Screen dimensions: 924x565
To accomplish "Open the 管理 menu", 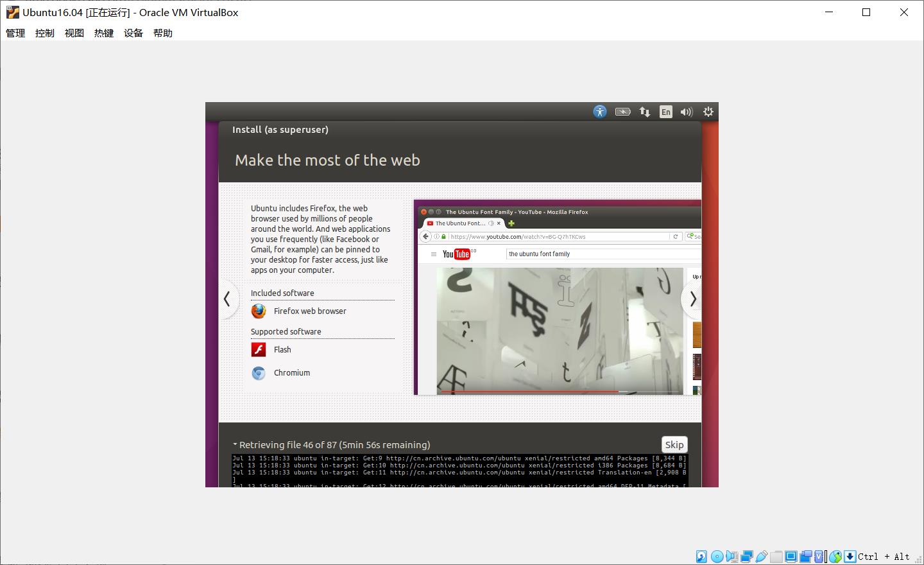I will click(x=15, y=33).
